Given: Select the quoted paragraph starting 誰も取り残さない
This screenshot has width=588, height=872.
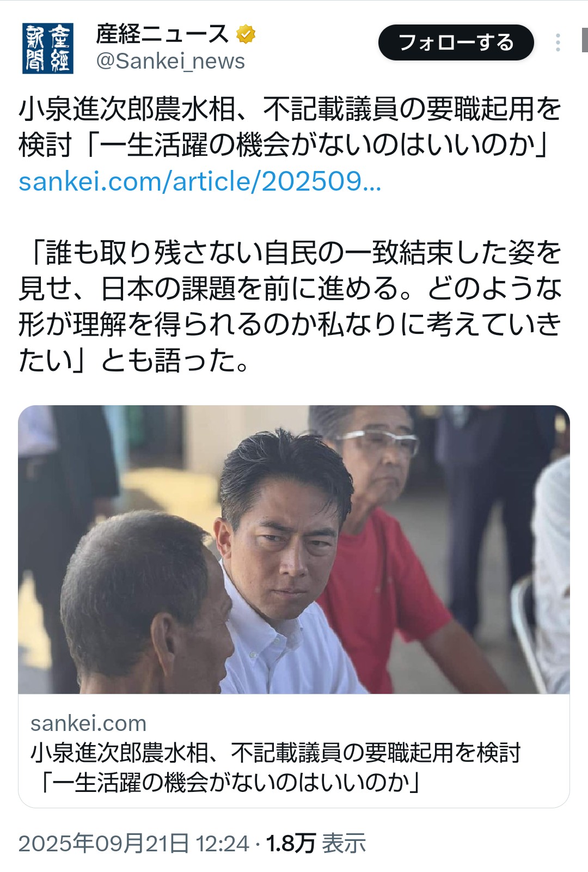Looking at the screenshot, I should tap(290, 306).
